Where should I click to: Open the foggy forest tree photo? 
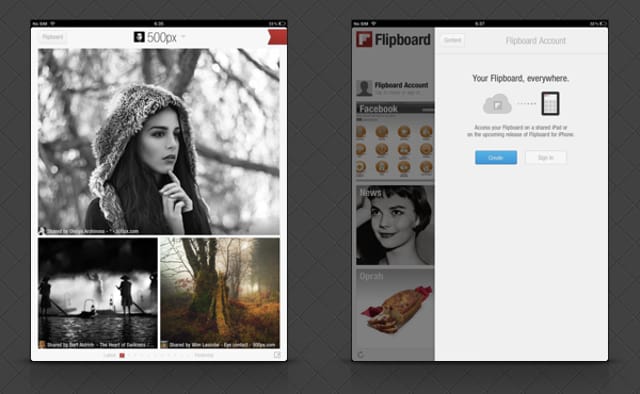220,293
